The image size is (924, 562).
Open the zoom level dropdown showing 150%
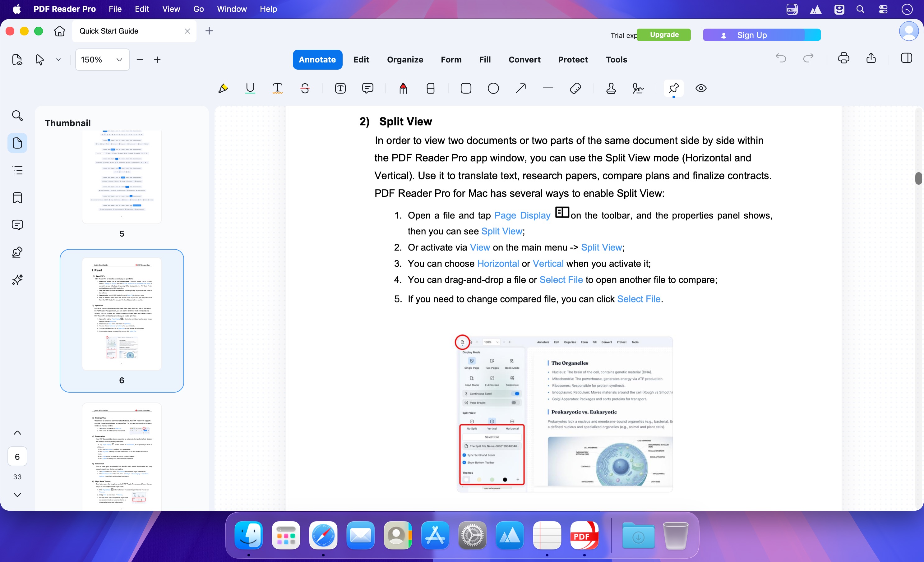coord(102,60)
